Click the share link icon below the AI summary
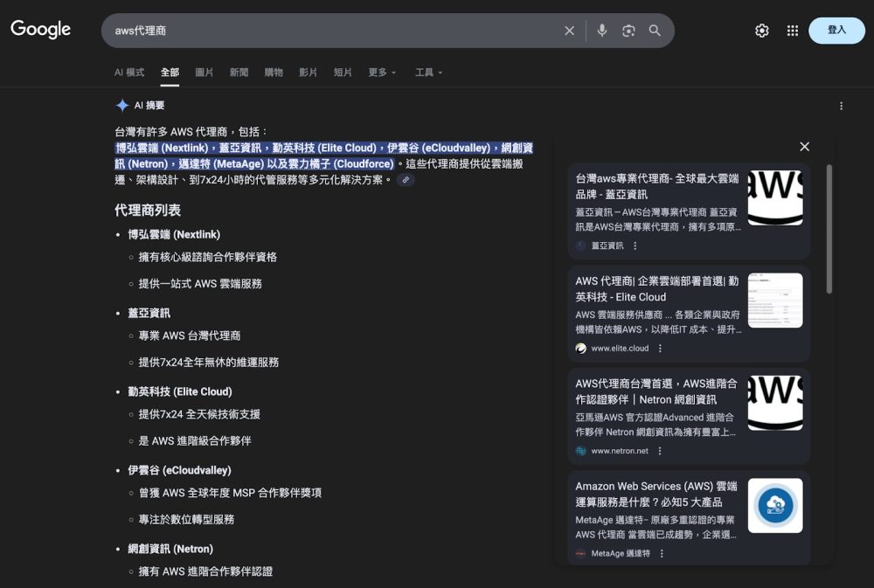 (x=404, y=181)
